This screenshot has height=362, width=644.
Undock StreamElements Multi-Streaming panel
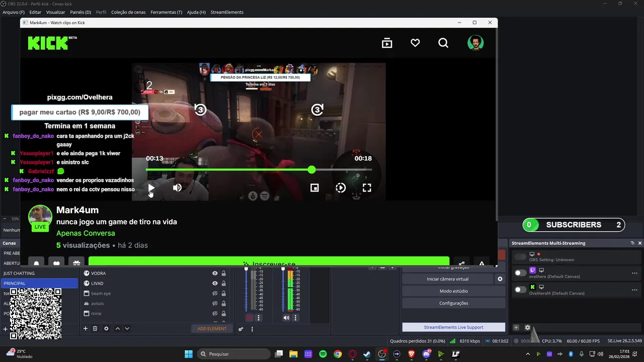click(x=632, y=243)
